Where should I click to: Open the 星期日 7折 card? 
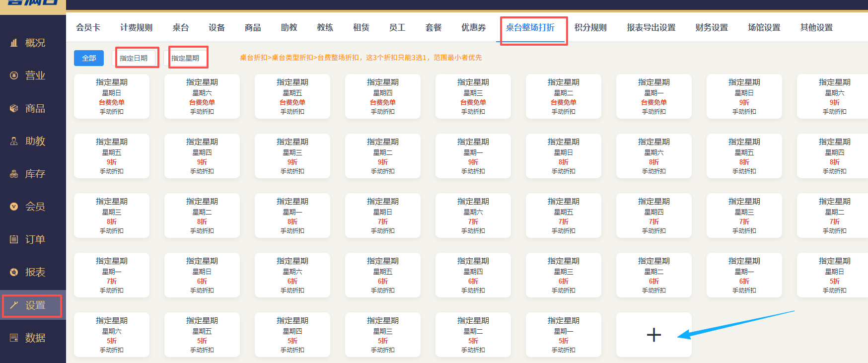[383, 216]
